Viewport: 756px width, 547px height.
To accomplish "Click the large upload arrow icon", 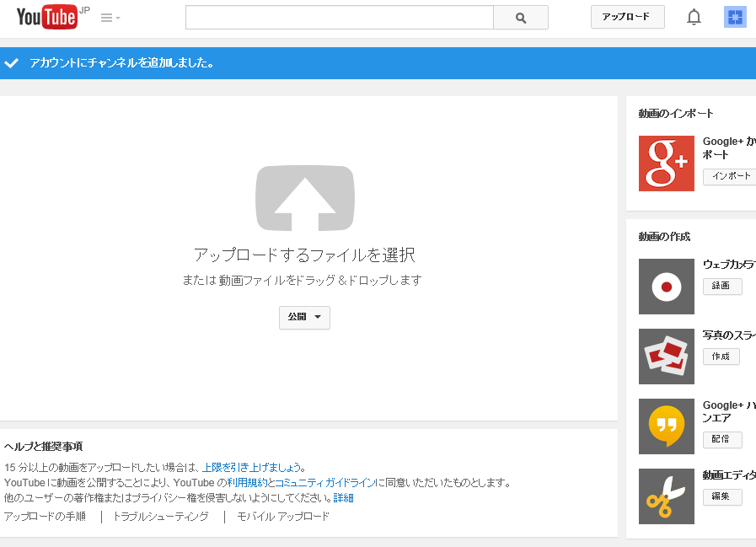I will click(x=305, y=198).
